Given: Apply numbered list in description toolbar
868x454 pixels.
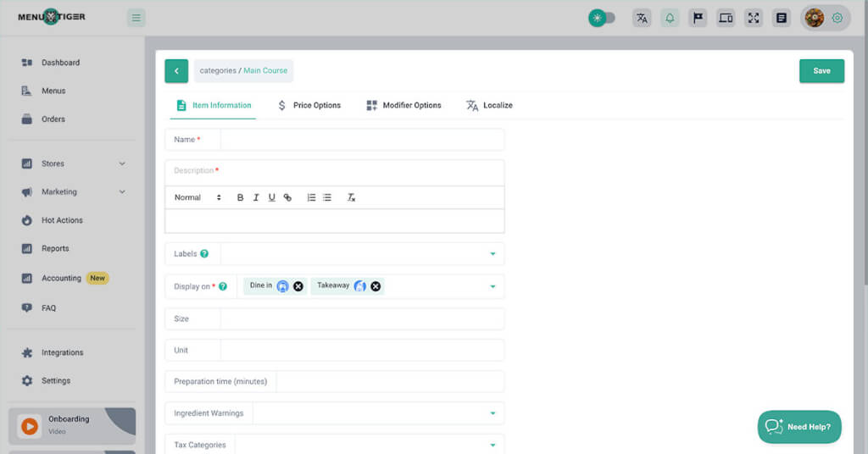Looking at the screenshot, I should (311, 197).
